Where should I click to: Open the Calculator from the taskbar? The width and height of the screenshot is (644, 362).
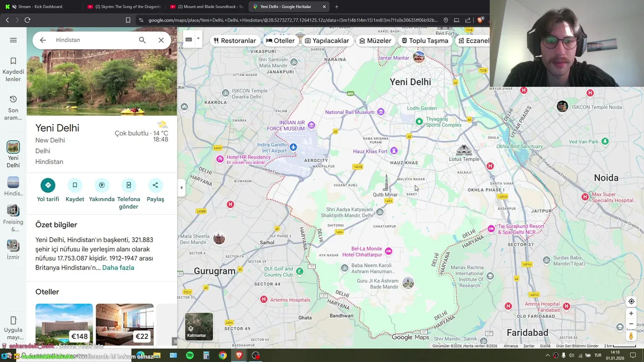pyautogui.click(x=206, y=355)
